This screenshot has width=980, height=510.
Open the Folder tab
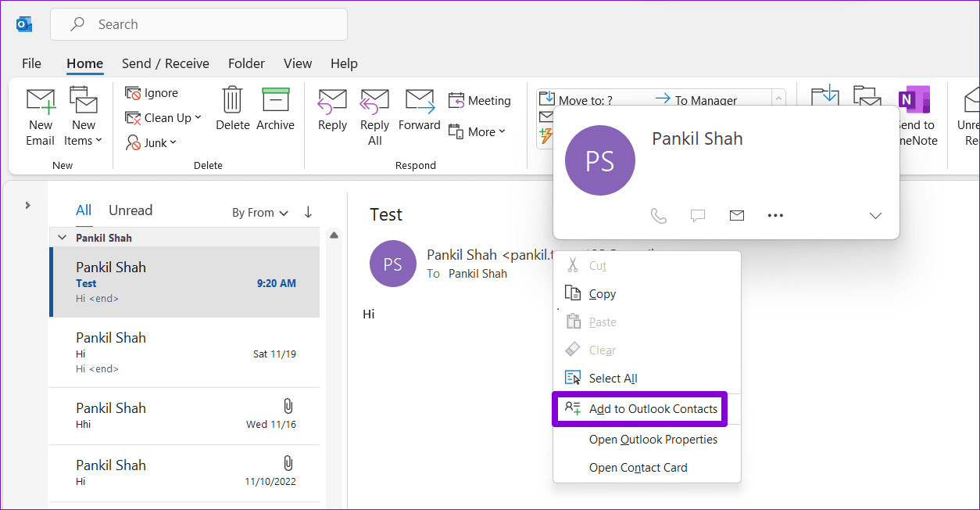[x=247, y=63]
